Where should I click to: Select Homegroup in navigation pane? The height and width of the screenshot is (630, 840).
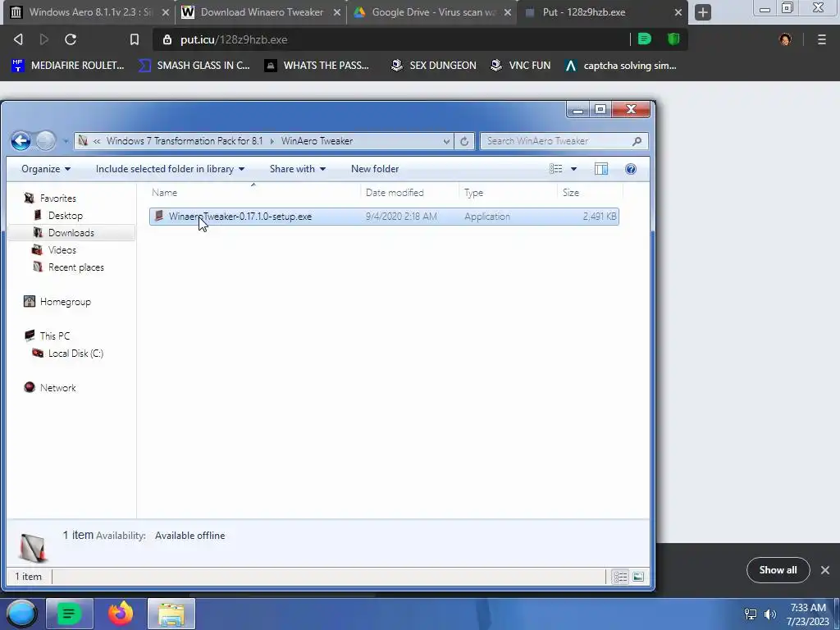tap(65, 302)
